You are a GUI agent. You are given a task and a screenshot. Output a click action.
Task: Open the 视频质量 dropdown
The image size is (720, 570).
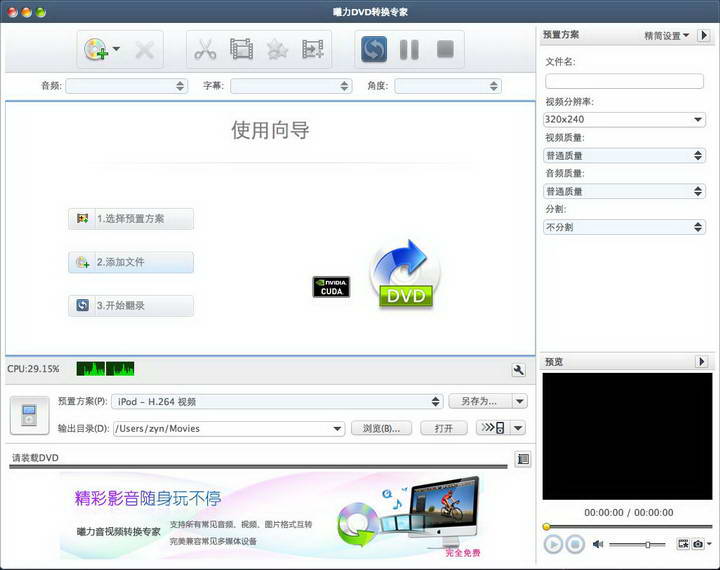coord(624,155)
